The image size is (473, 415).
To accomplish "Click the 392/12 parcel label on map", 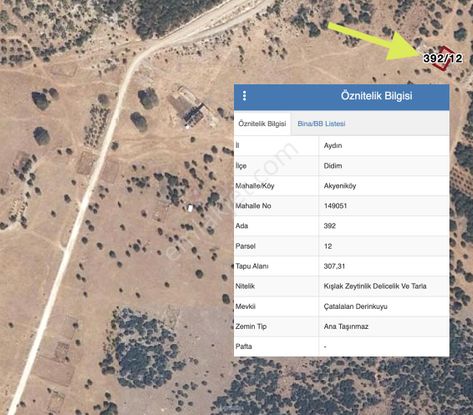I will coord(443,59).
